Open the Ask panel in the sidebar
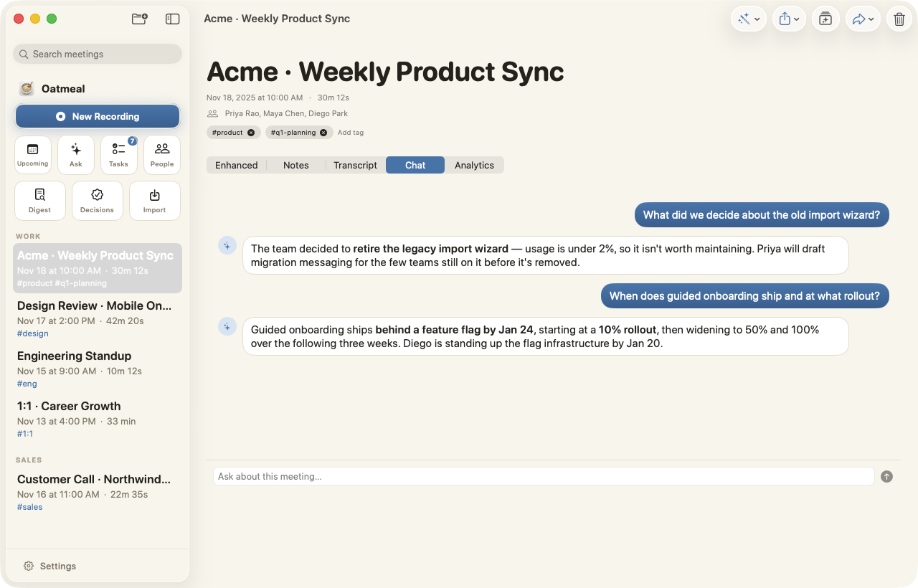918x588 pixels. pos(76,155)
